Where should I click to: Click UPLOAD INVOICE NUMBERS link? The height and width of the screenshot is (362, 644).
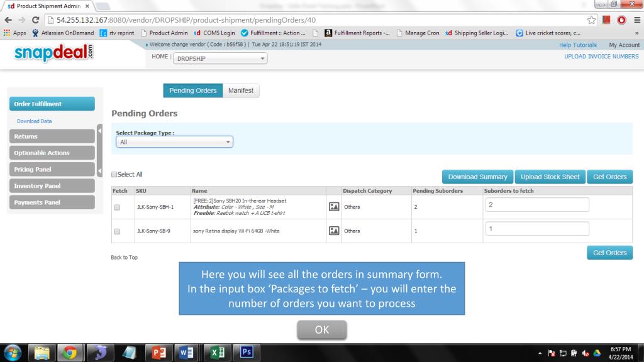[601, 56]
